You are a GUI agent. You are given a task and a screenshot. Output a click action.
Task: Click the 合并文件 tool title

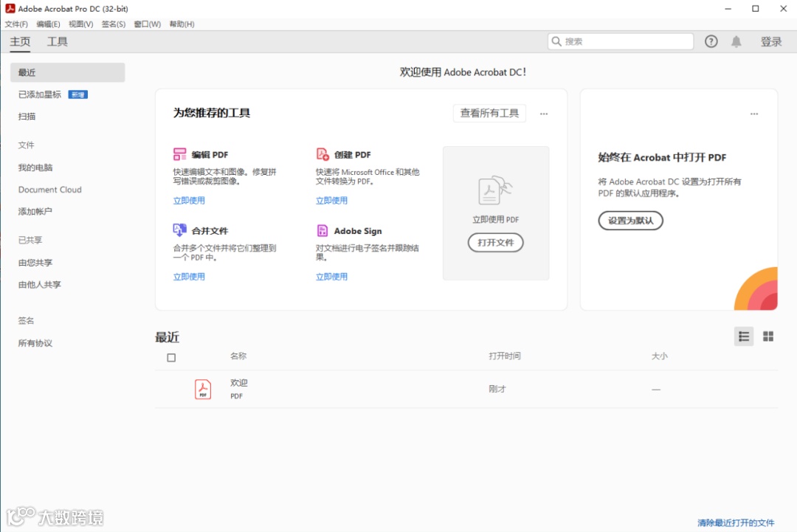pyautogui.click(x=210, y=231)
